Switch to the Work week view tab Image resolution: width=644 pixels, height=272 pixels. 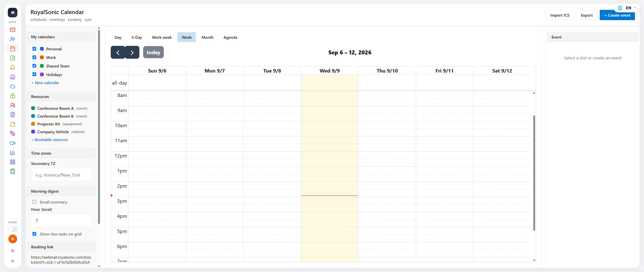[x=162, y=37]
